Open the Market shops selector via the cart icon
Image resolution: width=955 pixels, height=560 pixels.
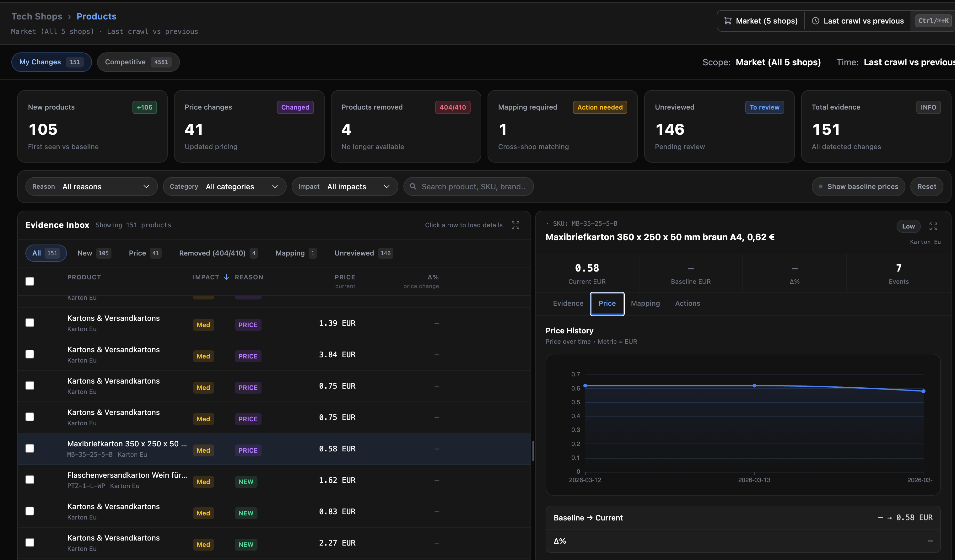click(x=728, y=21)
